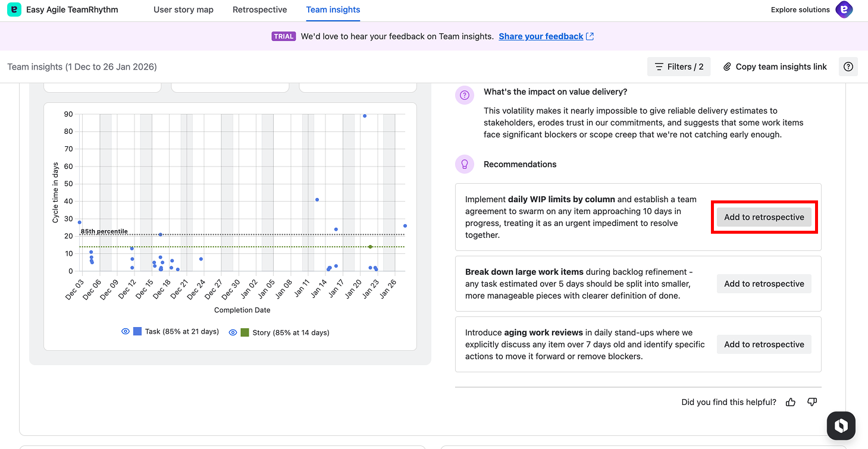
Task: Click the help question mark icon
Action: [x=848, y=67]
